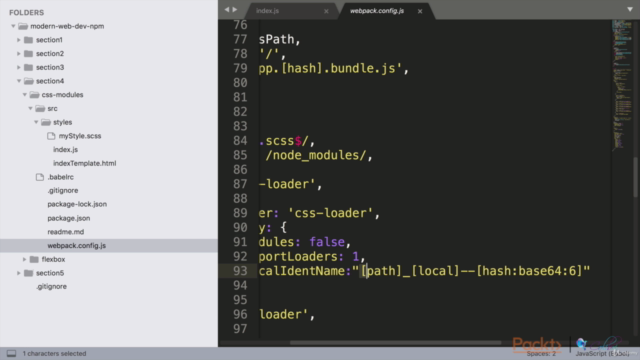Open package-lock.json file
640x360 pixels.
tap(77, 204)
